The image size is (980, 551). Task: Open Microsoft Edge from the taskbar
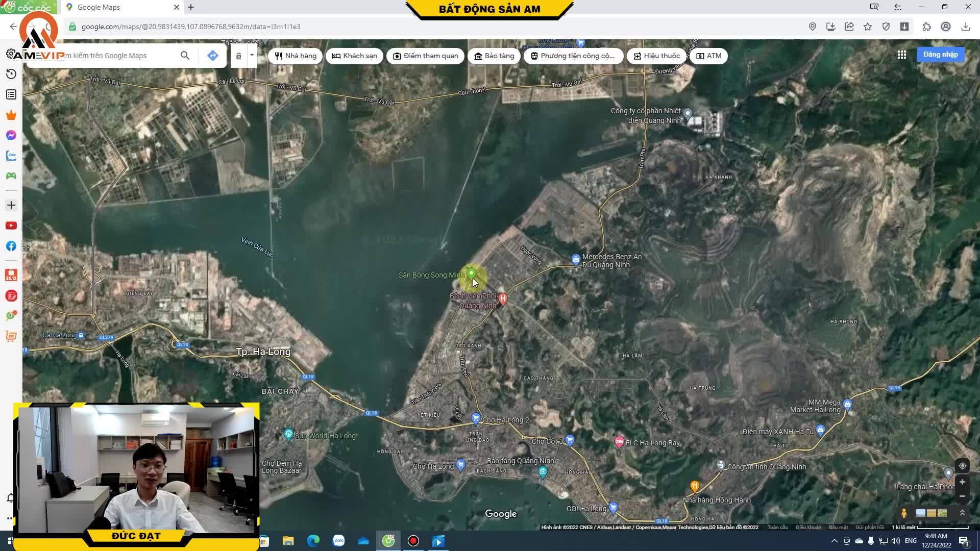[x=313, y=541]
